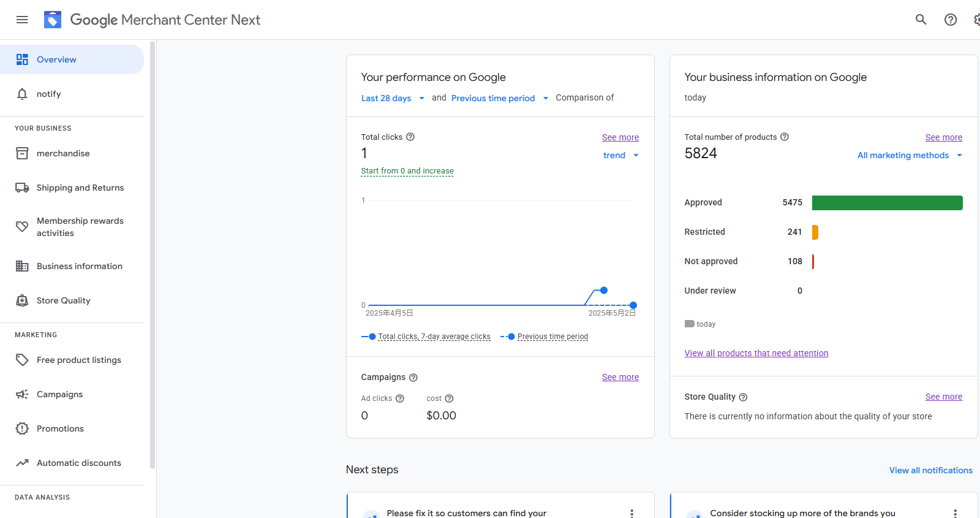Click See more for Campaigns
The height and width of the screenshot is (518, 980).
click(620, 377)
